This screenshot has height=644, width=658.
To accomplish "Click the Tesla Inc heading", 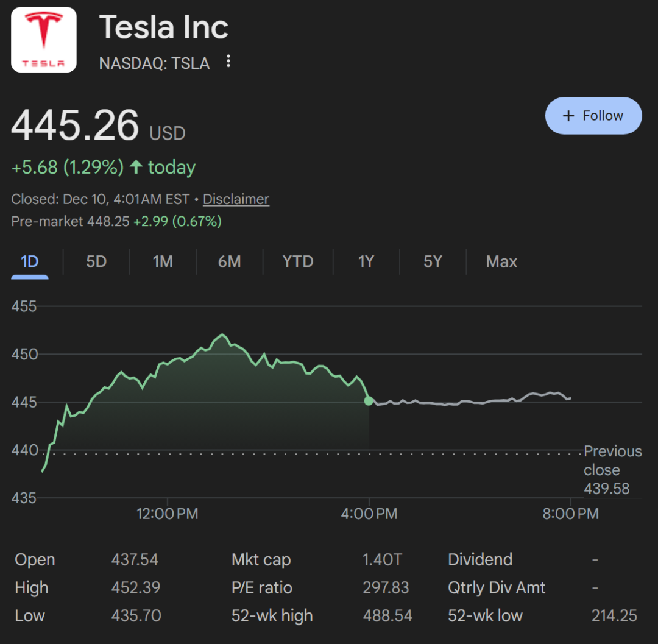I will (x=163, y=27).
